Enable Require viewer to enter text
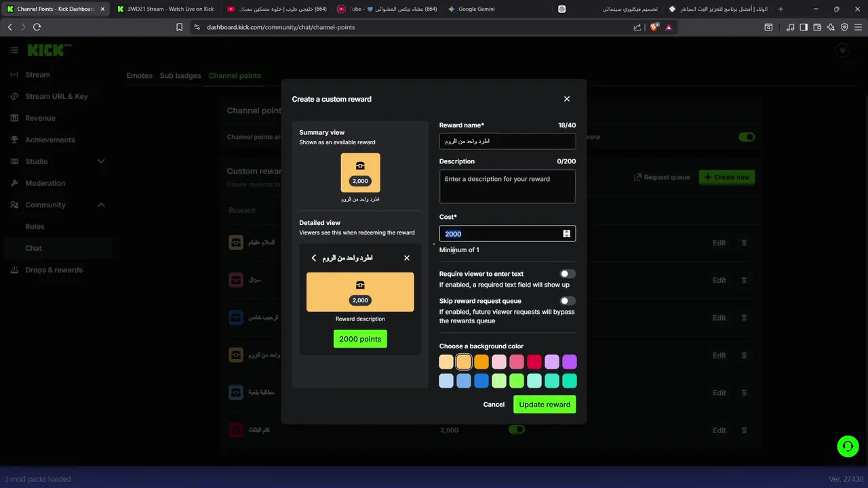 coord(568,274)
